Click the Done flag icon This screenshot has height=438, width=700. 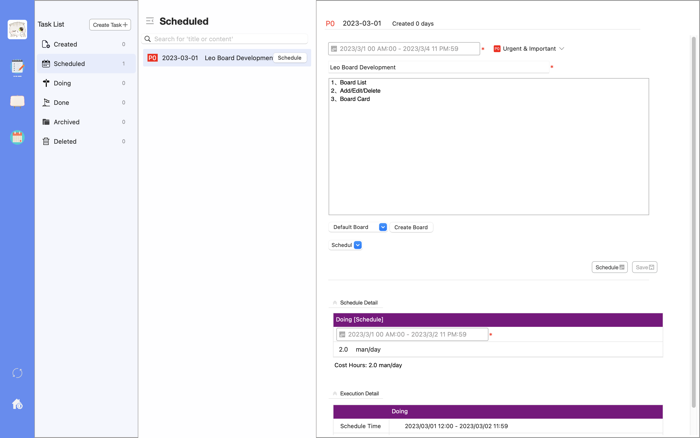click(46, 102)
